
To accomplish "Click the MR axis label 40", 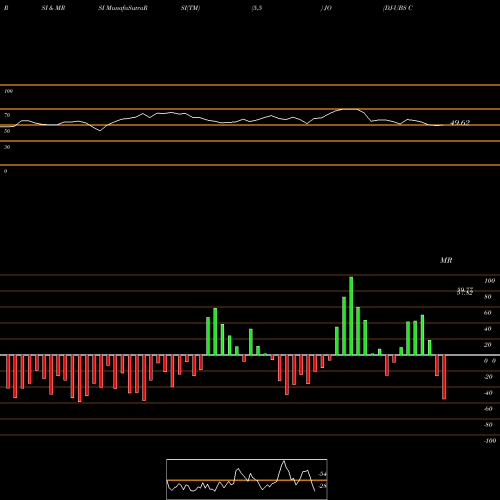I will coord(488,329).
